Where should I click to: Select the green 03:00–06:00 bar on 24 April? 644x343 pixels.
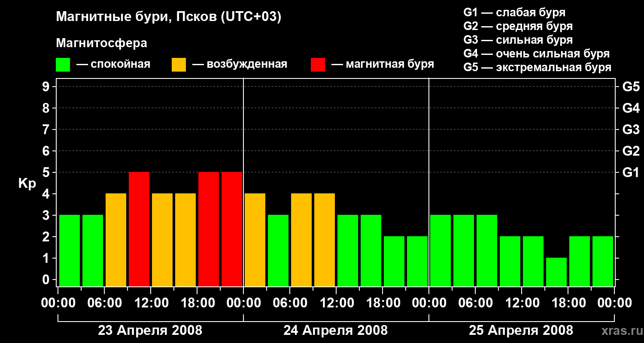(x=278, y=250)
